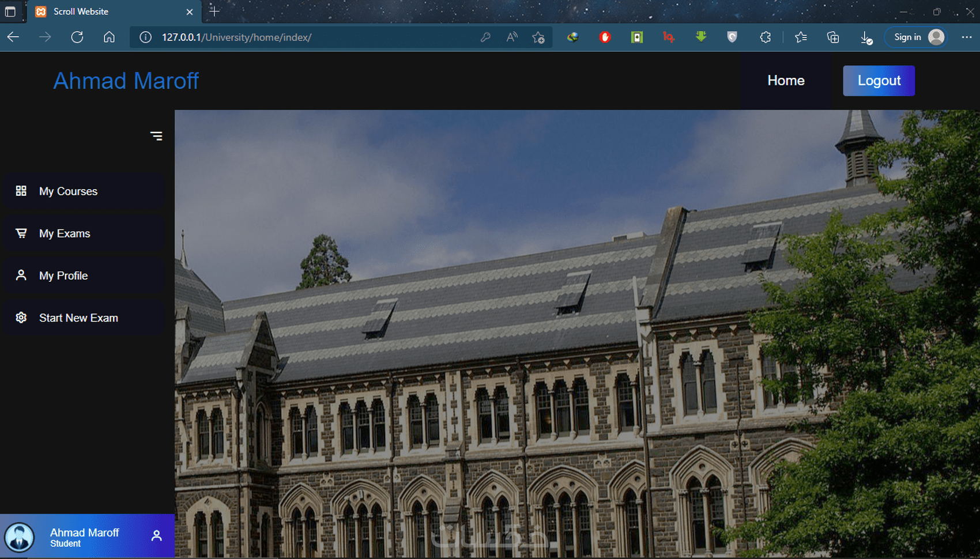980x559 pixels.
Task: Open the browser home page
Action: 109,37
